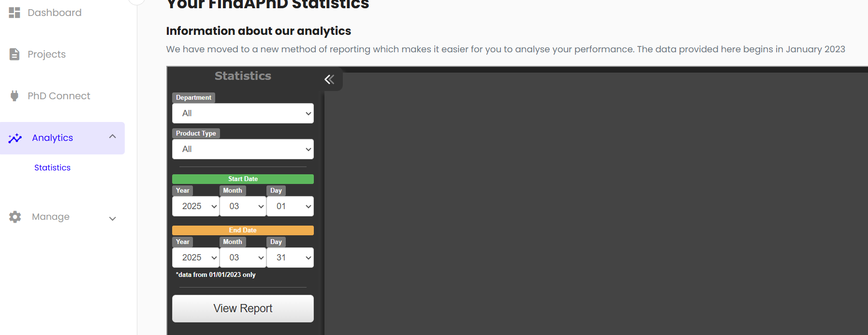The width and height of the screenshot is (868, 335).
Task: Open the Statistics link under Analytics
Action: 52,167
